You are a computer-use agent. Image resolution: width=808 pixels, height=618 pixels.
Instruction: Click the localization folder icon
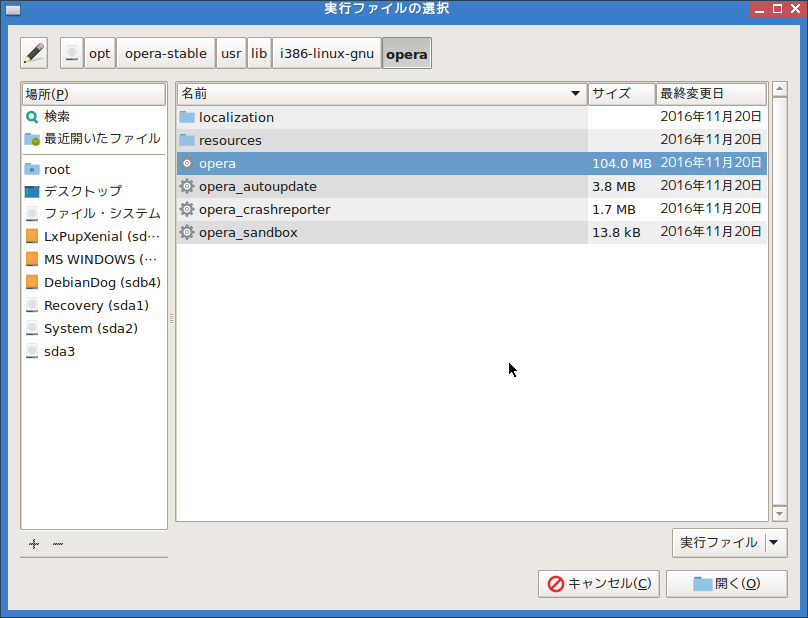[x=187, y=117]
